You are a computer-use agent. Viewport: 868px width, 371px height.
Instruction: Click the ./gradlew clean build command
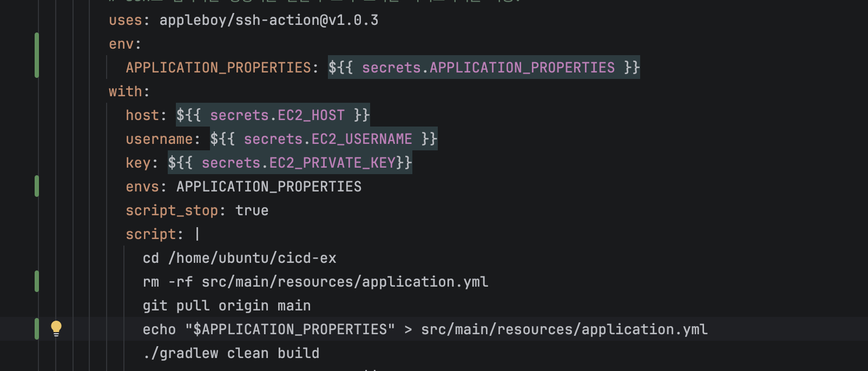(x=231, y=353)
